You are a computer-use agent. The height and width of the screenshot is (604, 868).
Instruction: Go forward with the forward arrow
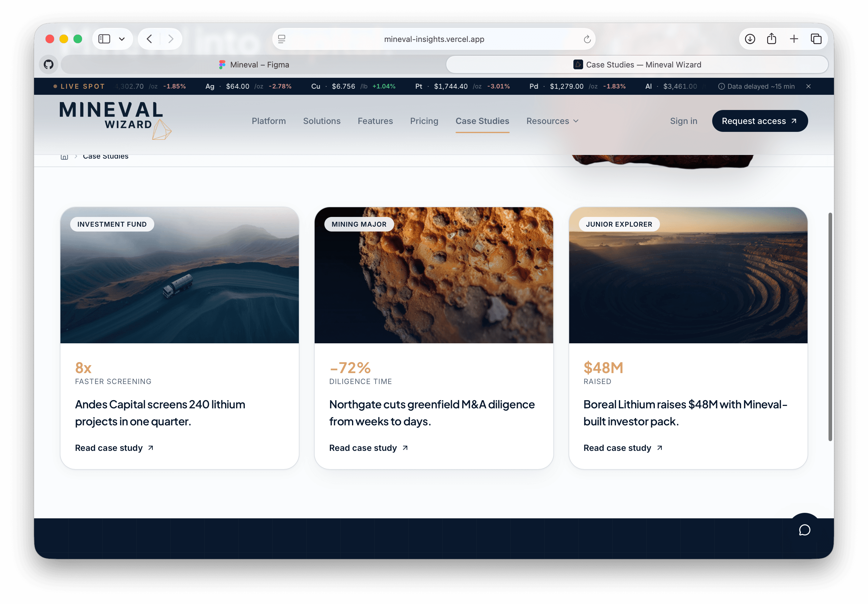click(171, 39)
